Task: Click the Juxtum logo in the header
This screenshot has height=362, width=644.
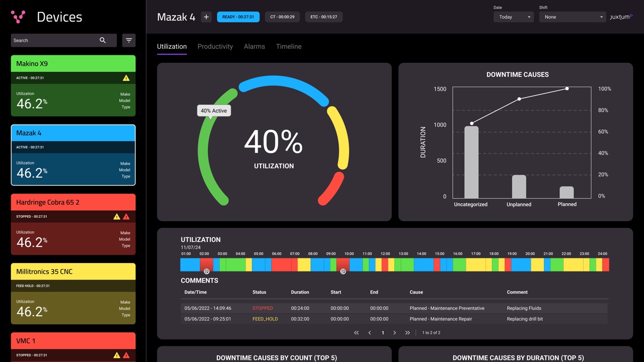Action: click(621, 17)
